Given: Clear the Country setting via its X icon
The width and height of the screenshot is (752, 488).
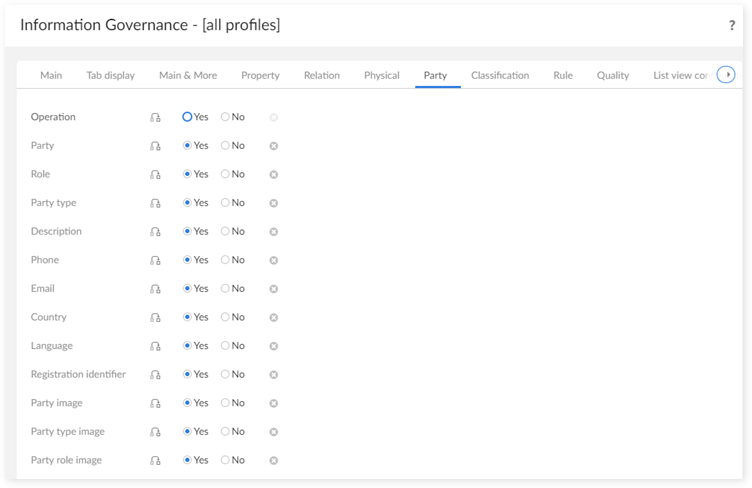Looking at the screenshot, I should (274, 317).
